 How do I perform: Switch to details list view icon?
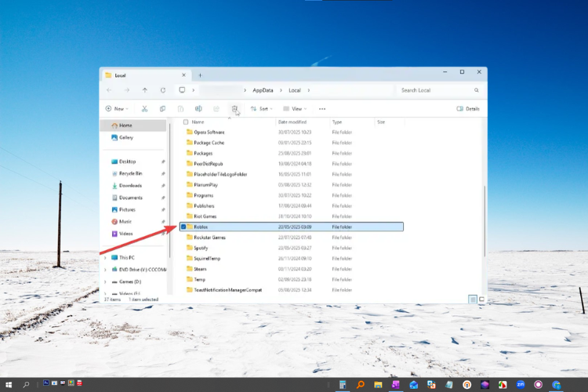pyautogui.click(x=473, y=299)
